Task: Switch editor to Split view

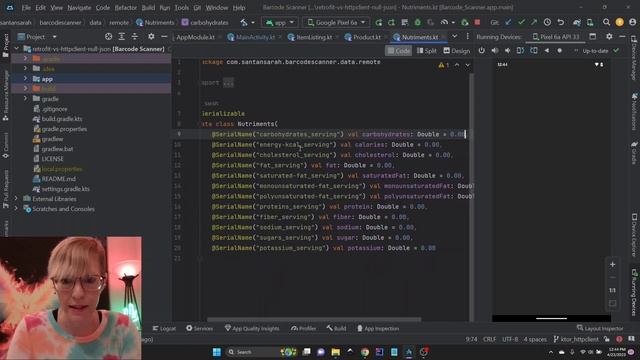Action: click(427, 51)
